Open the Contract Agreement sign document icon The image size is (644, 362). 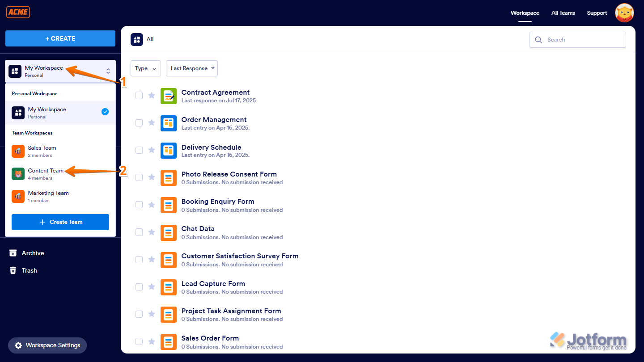coord(169,96)
